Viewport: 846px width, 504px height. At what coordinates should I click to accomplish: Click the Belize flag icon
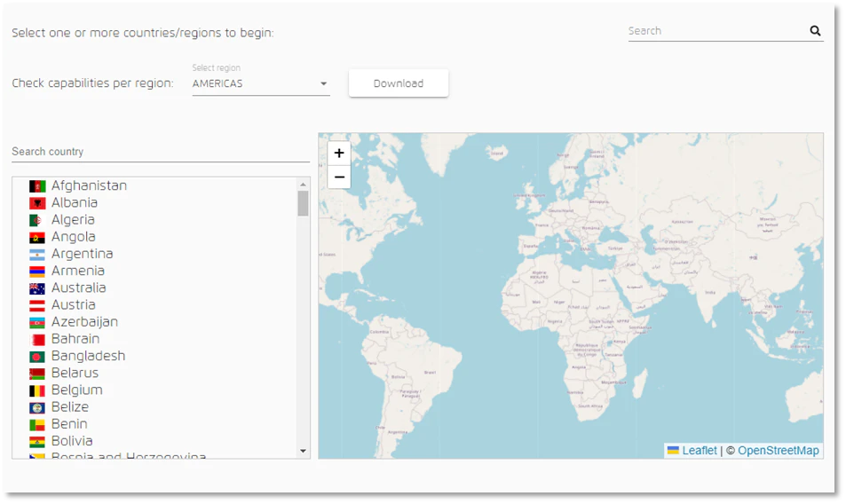tap(37, 408)
